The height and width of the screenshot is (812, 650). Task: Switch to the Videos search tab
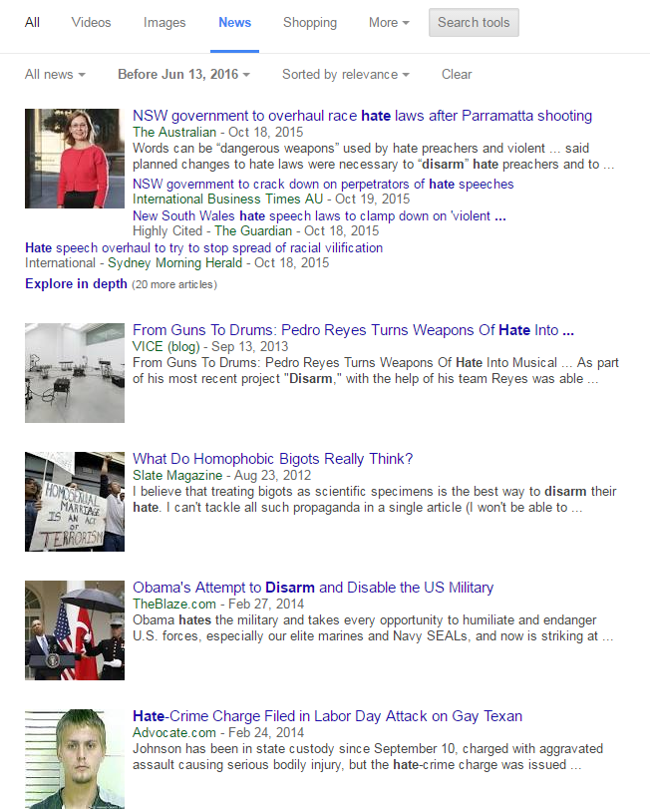(x=92, y=22)
